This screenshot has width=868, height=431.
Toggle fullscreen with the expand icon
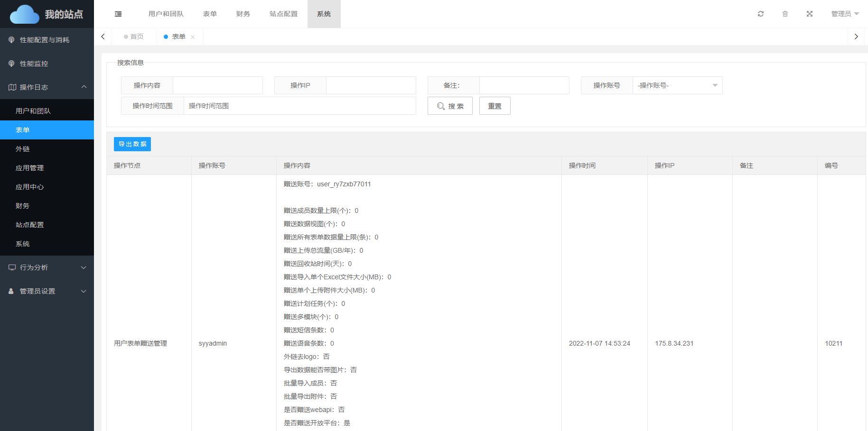(x=810, y=14)
